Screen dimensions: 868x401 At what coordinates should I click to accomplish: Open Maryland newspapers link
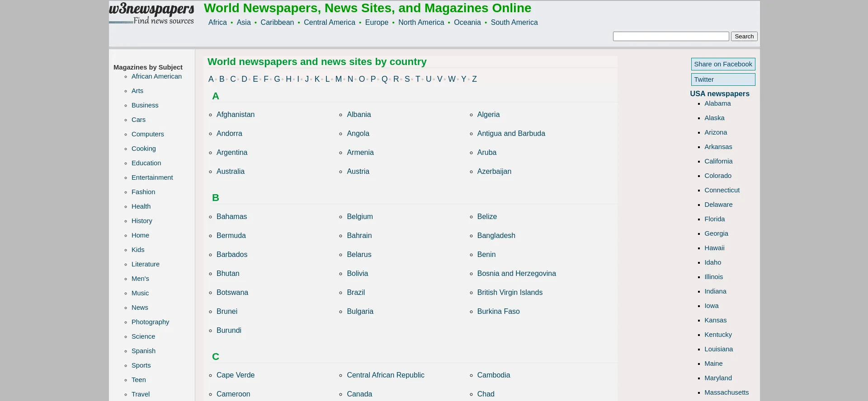(x=718, y=378)
